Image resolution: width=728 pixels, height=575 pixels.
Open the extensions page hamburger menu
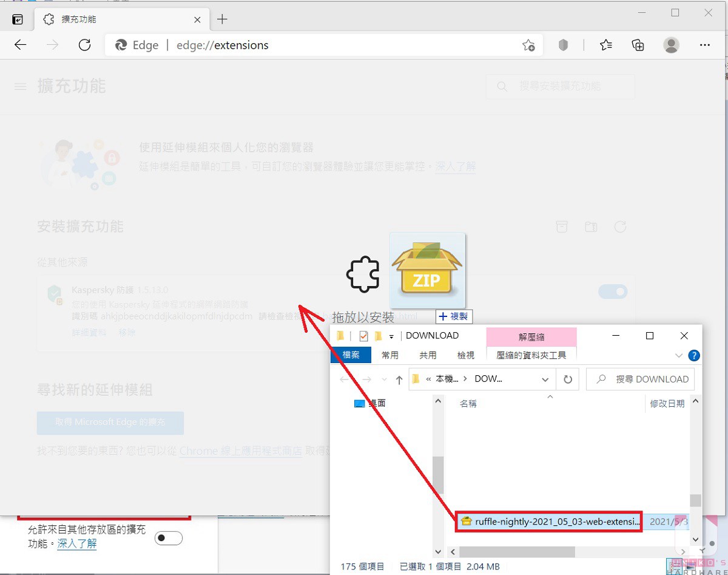(21, 87)
